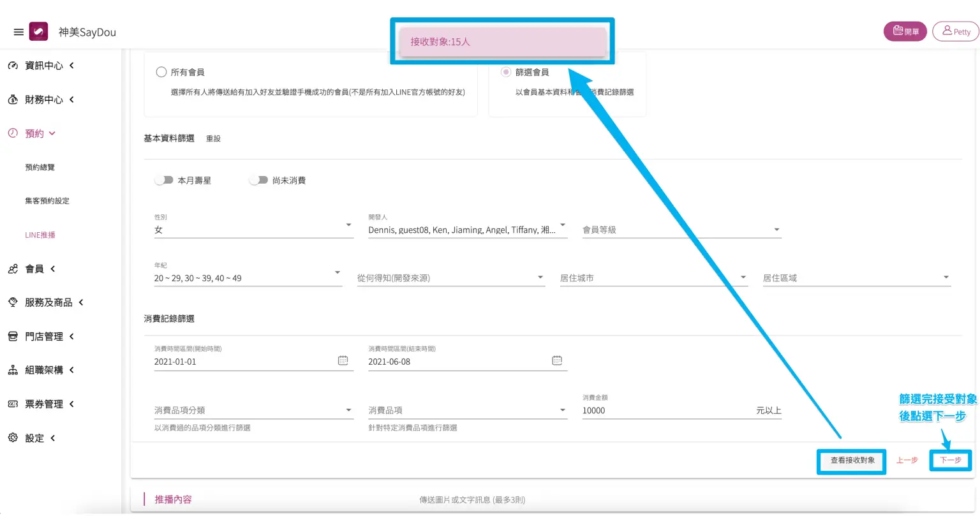The height and width of the screenshot is (516, 980).
Task: Click the 資訊中心 dashboard icon
Action: pos(13,66)
